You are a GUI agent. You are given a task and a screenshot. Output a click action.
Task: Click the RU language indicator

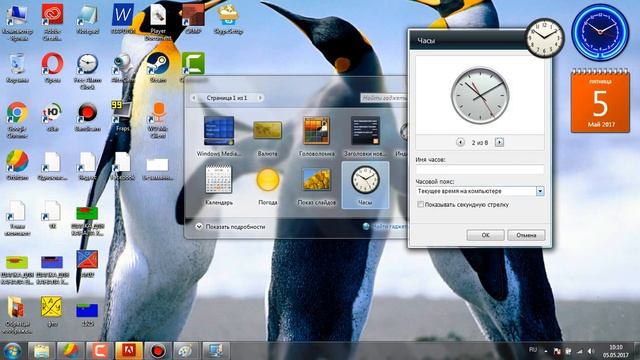tap(533, 350)
